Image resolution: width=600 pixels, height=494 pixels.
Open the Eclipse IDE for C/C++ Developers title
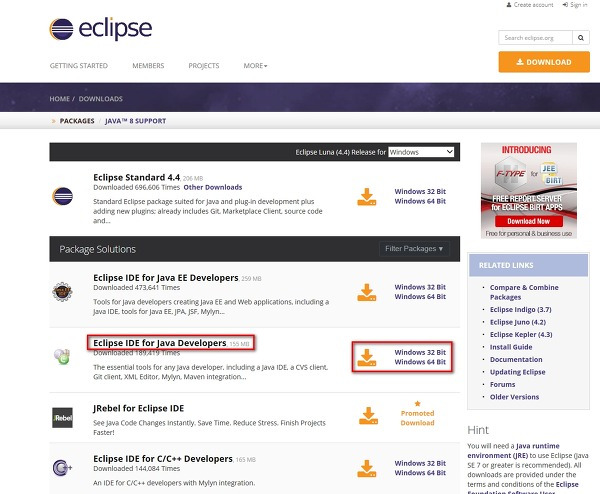pos(163,458)
